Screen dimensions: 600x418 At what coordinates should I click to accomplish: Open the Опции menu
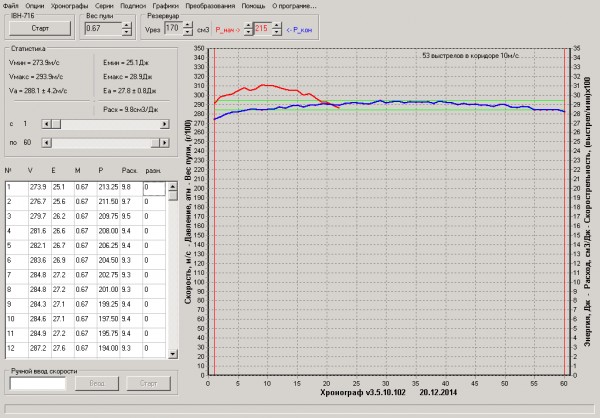[35, 6]
